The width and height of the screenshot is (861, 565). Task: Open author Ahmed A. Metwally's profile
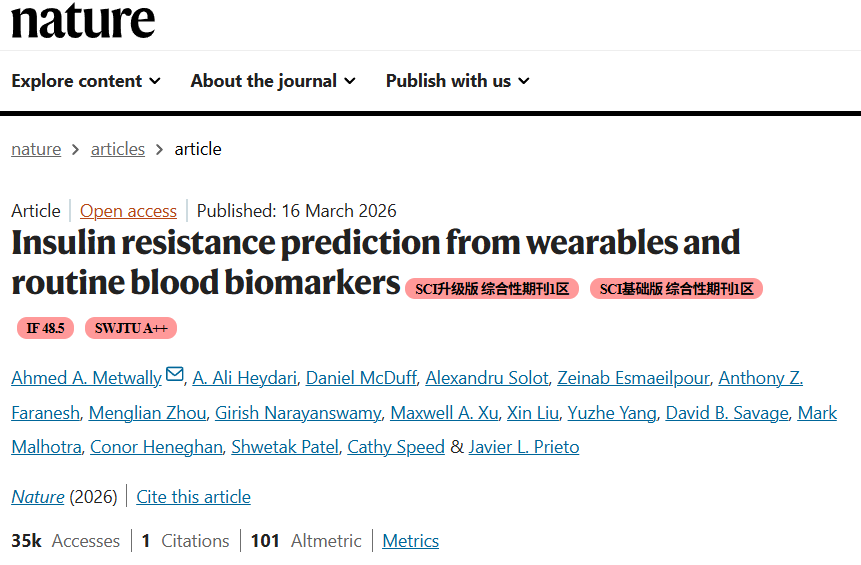click(x=86, y=378)
